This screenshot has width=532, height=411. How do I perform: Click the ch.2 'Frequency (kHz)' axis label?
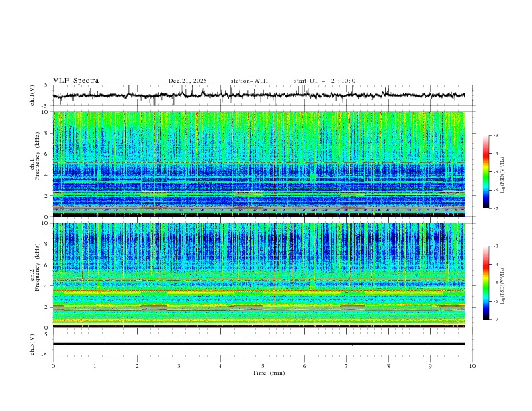(x=37, y=267)
